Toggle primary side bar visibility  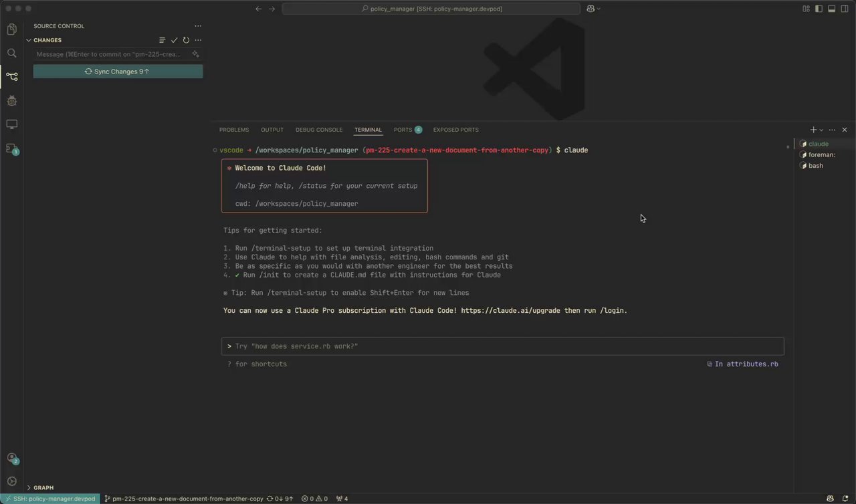pyautogui.click(x=819, y=9)
